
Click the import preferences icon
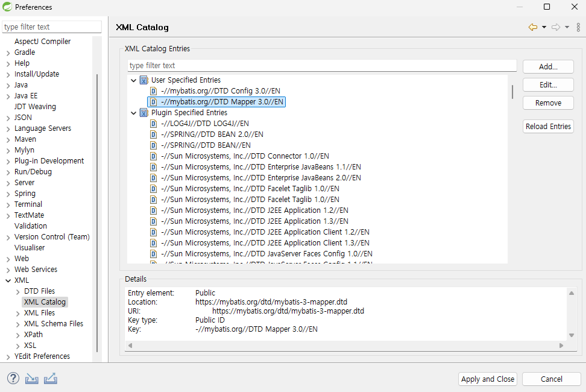[32, 379]
